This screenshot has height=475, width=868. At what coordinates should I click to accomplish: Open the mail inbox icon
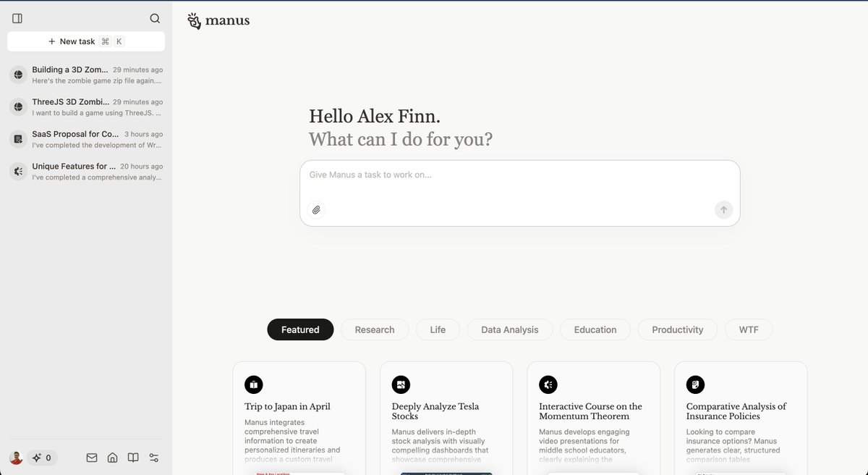tap(92, 458)
